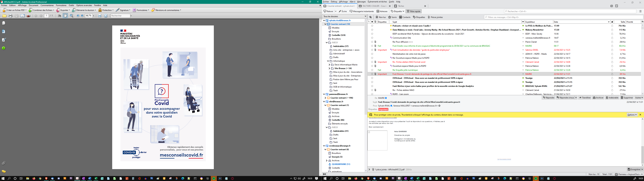The image size is (644, 181).
Task: Collapse the panneau@brassac.fr account tree
Action: click(x=324, y=94)
